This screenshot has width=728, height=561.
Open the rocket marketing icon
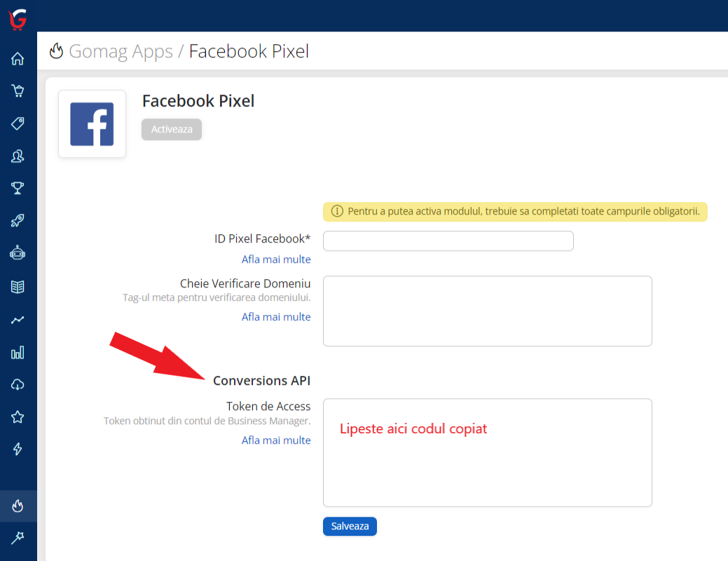(18, 220)
